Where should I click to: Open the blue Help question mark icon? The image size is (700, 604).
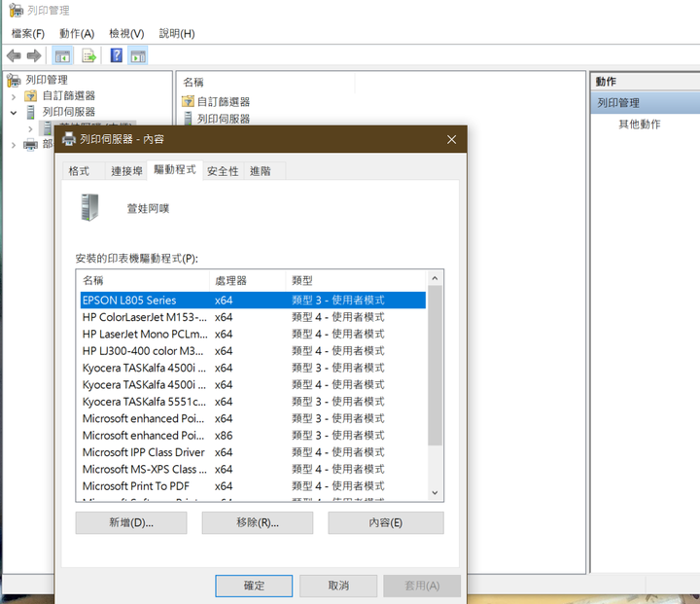pyautogui.click(x=116, y=55)
